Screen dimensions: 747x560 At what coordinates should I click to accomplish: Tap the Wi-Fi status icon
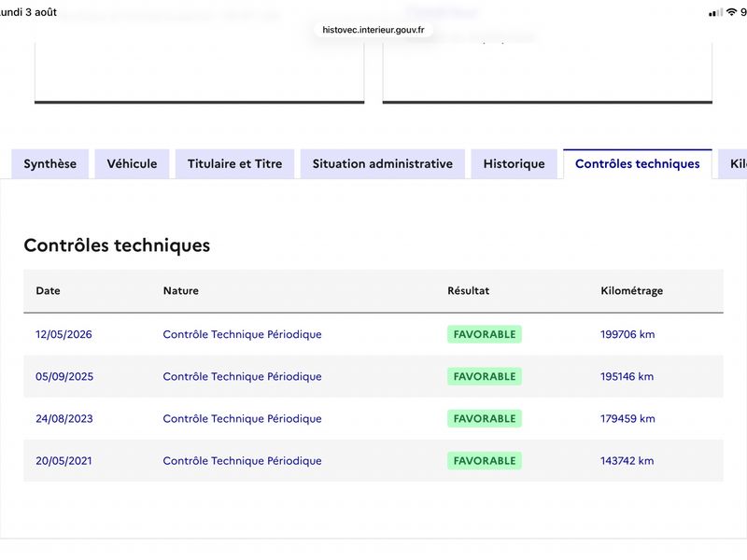coord(731,12)
